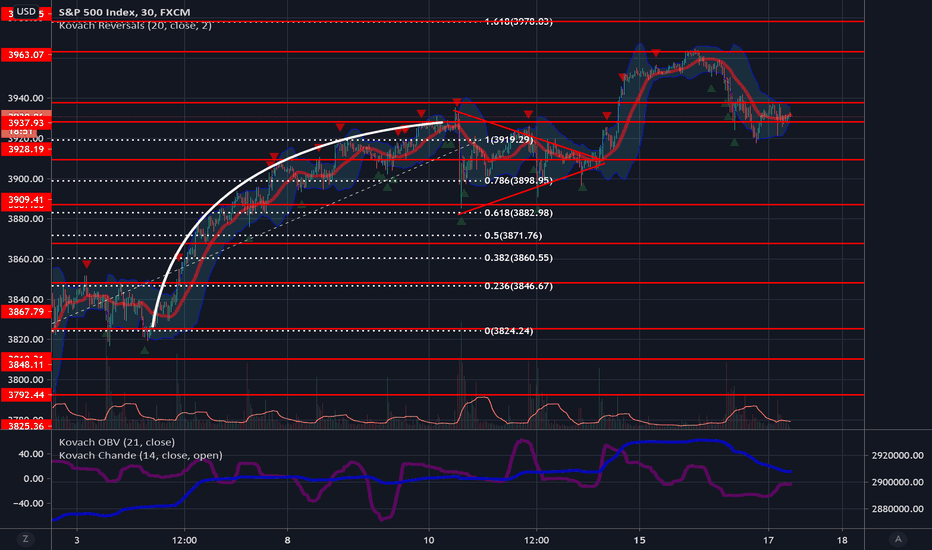Click the 15 date label on time axis
Screen dimensions: 932x550
(639, 540)
